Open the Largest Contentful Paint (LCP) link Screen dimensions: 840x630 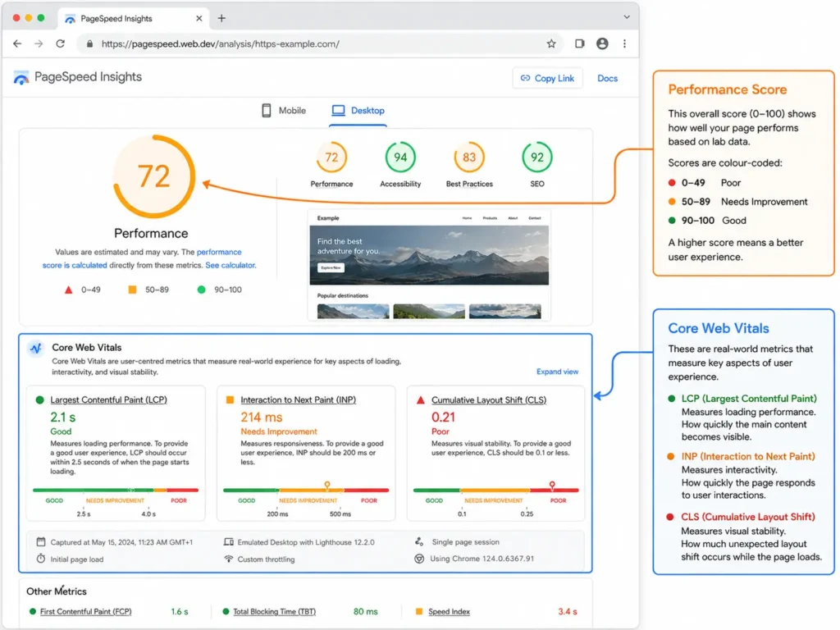tap(109, 399)
